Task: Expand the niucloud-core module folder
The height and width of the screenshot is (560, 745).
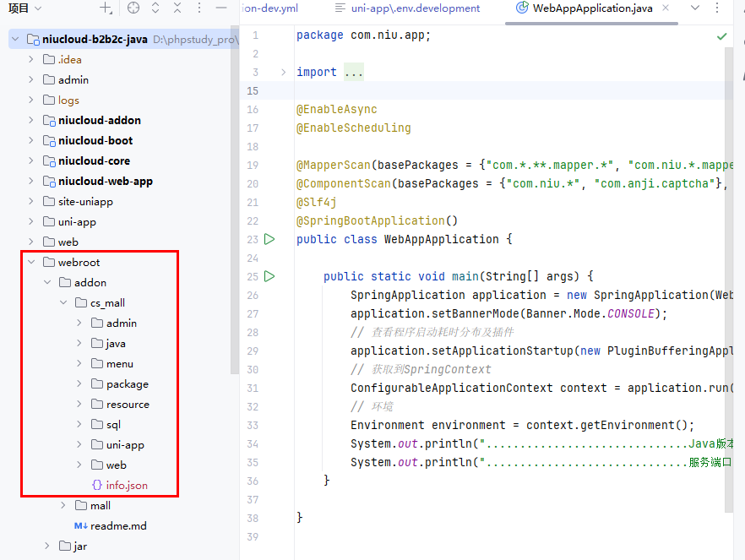Action: (31, 160)
